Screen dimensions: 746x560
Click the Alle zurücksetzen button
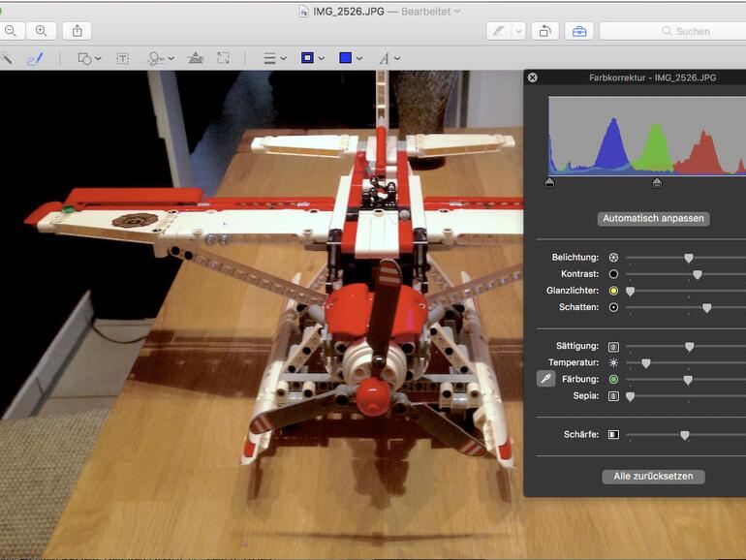pos(653,477)
